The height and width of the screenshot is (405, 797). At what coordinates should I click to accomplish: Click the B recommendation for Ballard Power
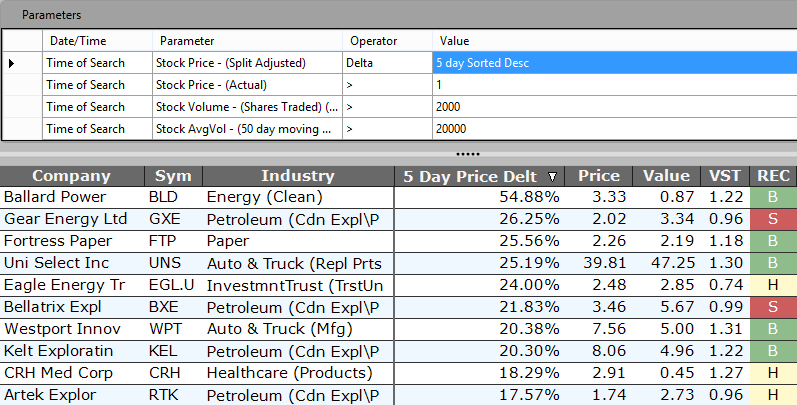(773, 197)
